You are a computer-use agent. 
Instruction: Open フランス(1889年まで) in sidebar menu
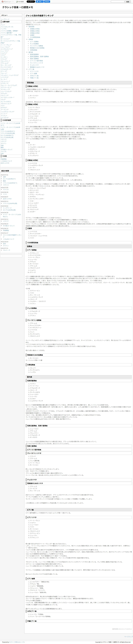pyautogui.click(x=8, y=131)
